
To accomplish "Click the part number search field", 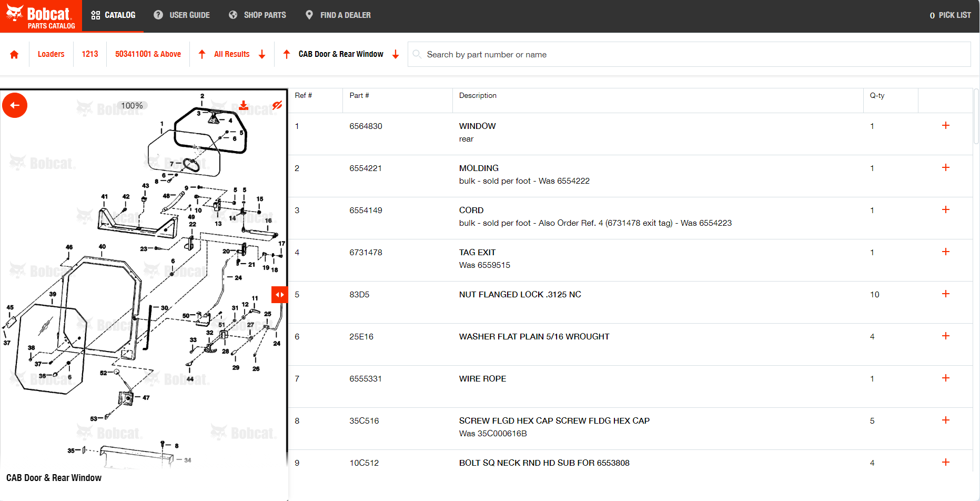I will (x=689, y=54).
